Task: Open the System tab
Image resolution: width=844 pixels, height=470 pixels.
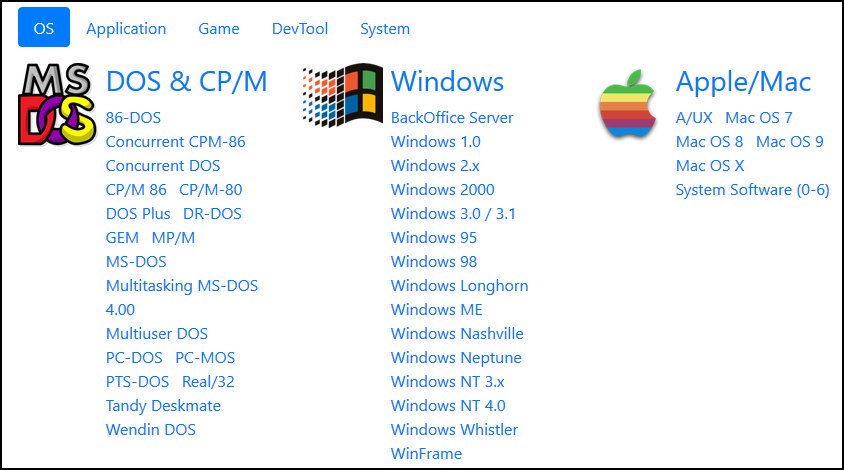Action: coord(385,29)
